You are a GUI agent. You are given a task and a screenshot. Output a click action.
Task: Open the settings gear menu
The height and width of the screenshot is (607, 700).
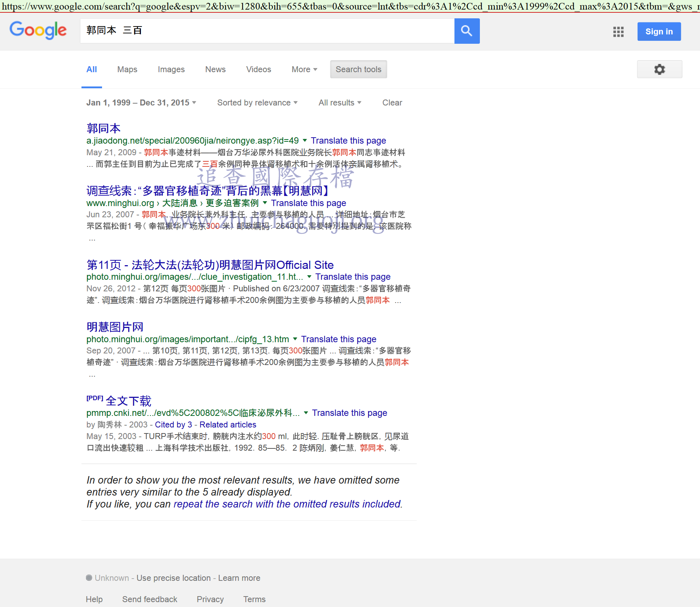[x=659, y=69]
